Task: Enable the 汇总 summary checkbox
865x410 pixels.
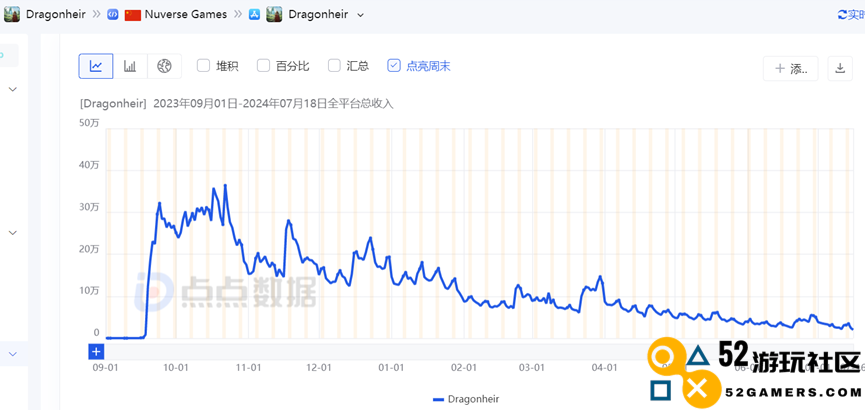Action: (x=334, y=66)
